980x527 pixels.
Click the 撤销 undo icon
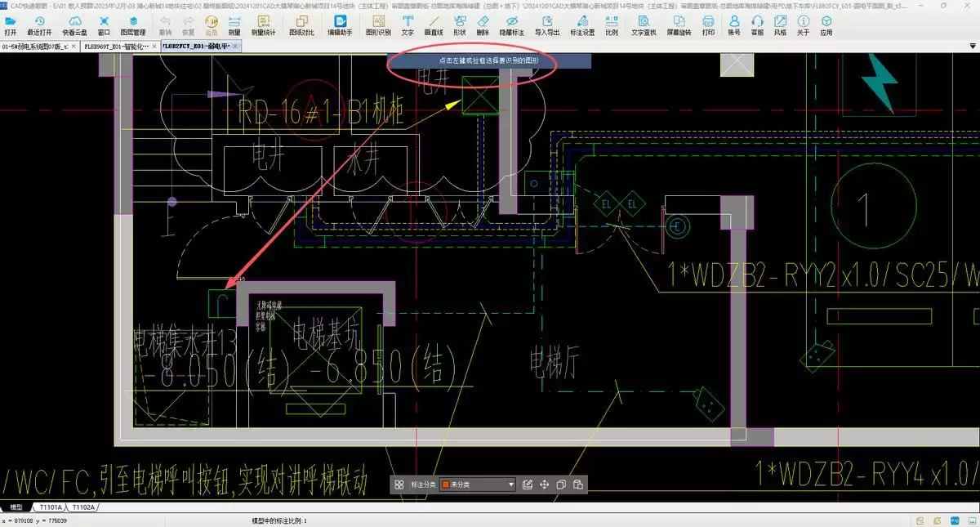coord(166,25)
